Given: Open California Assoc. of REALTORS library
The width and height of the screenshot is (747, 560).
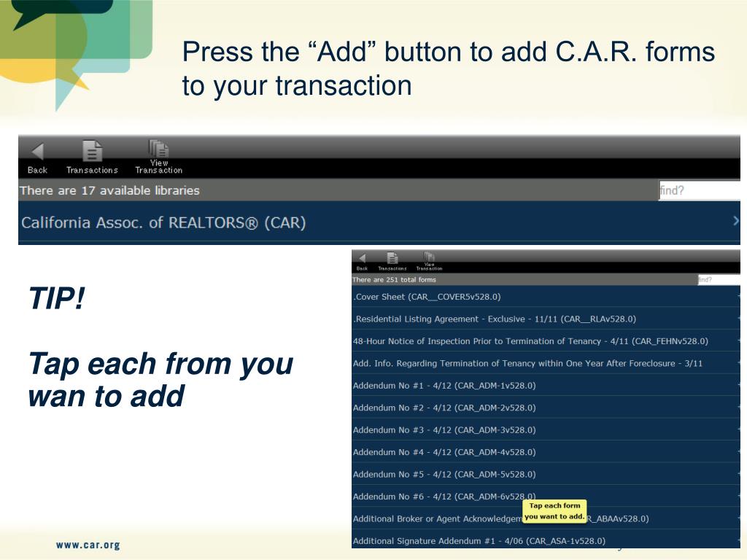Looking at the screenshot, I should pyautogui.click(x=379, y=222).
